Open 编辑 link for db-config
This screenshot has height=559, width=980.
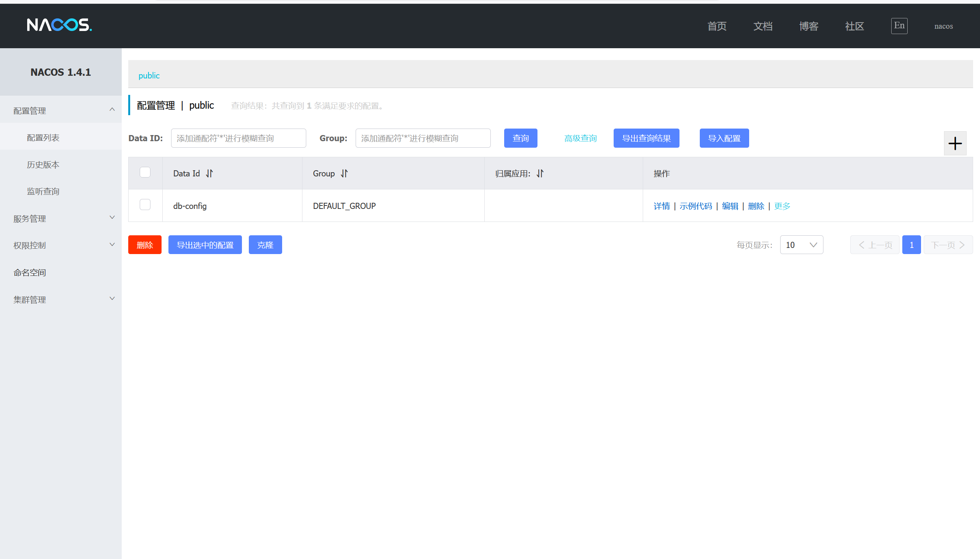point(730,206)
